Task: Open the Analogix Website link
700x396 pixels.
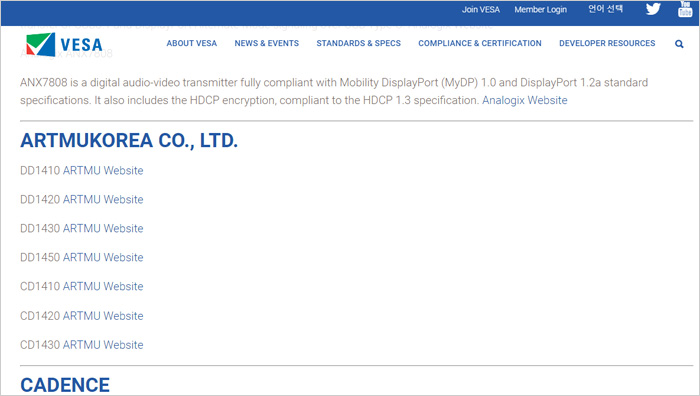Action: pos(525,100)
